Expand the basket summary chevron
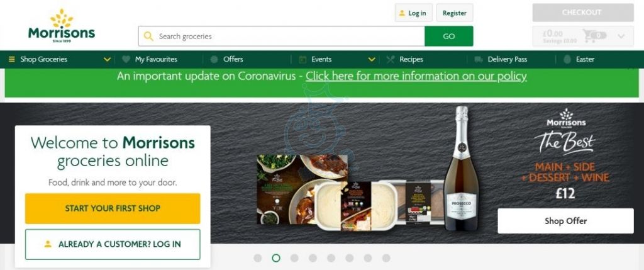 tap(621, 36)
